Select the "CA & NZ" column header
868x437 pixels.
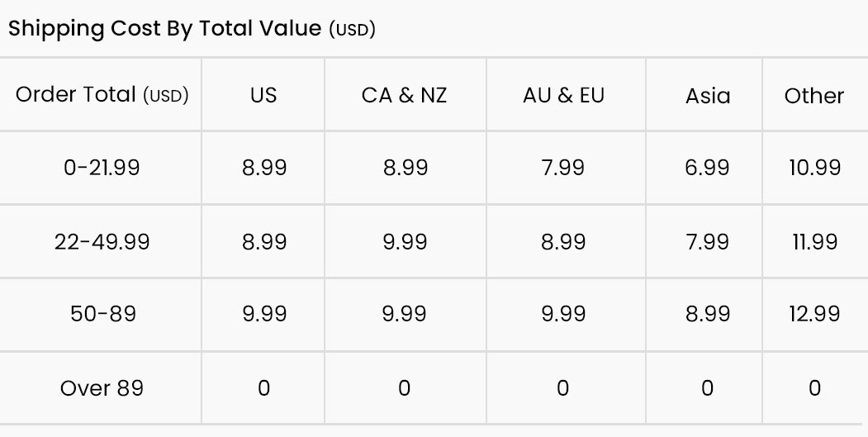pyautogui.click(x=404, y=95)
